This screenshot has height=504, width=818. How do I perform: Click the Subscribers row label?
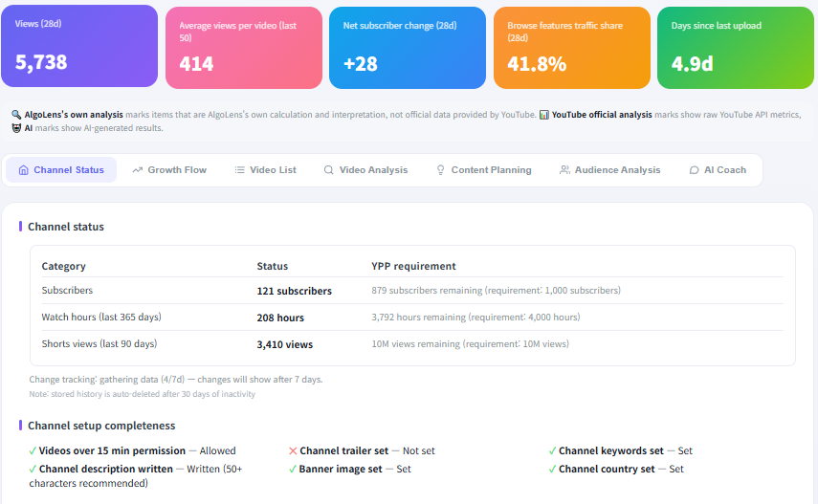[67, 291]
